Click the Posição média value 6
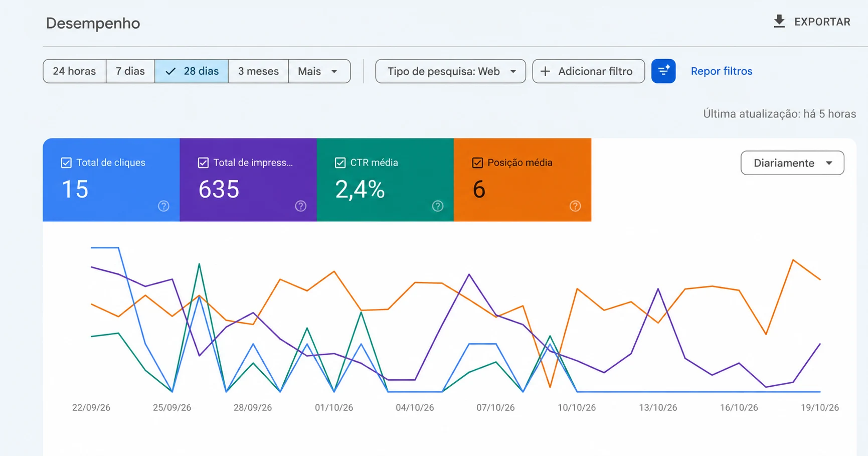The image size is (868, 456). pyautogui.click(x=479, y=190)
